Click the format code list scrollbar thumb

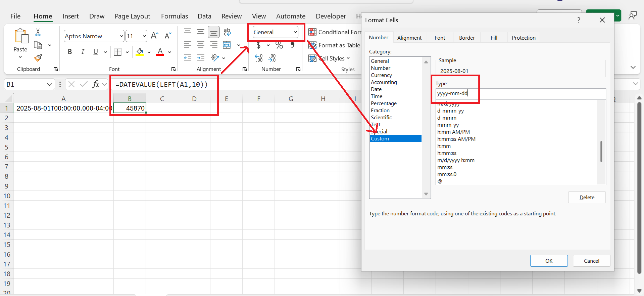click(x=601, y=151)
